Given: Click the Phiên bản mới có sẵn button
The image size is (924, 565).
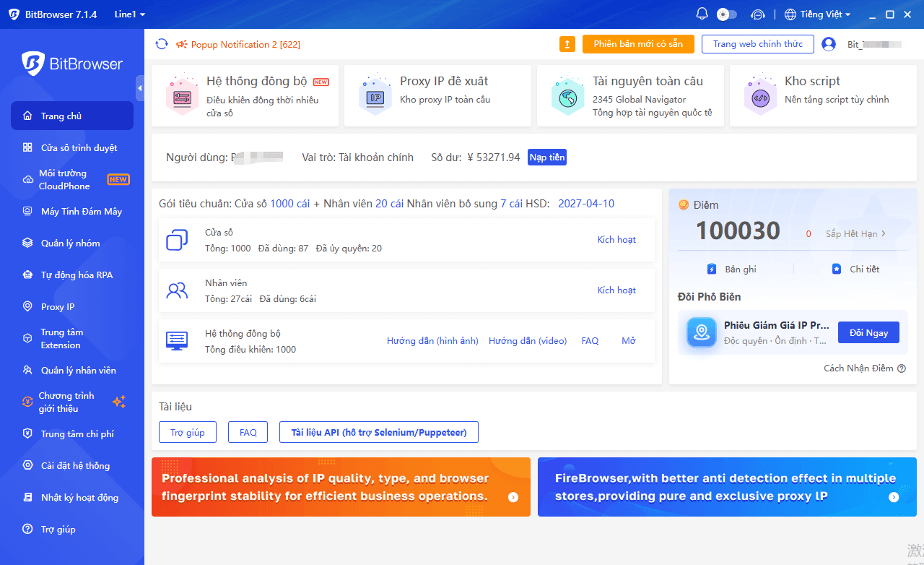Looking at the screenshot, I should coord(638,44).
